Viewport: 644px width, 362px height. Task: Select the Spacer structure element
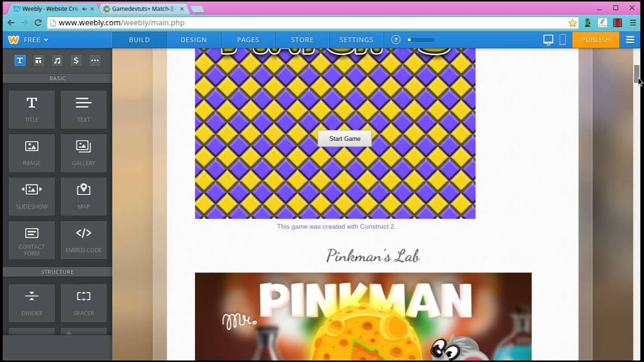pyautogui.click(x=84, y=303)
